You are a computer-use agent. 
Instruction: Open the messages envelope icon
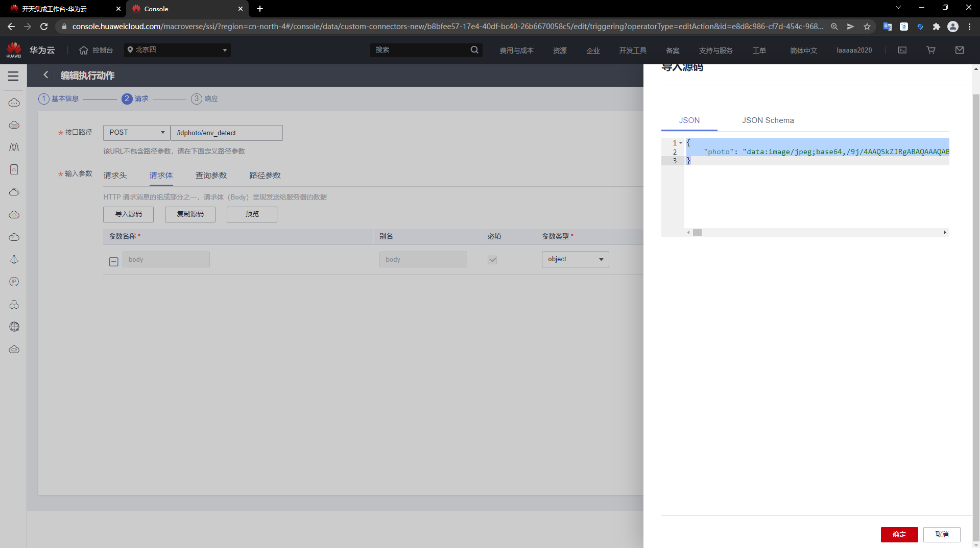pos(960,50)
